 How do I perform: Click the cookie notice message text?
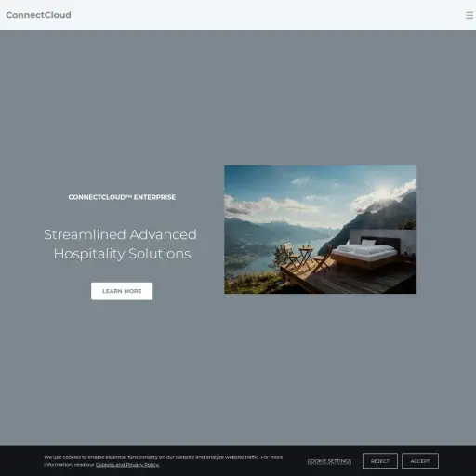[164, 461]
